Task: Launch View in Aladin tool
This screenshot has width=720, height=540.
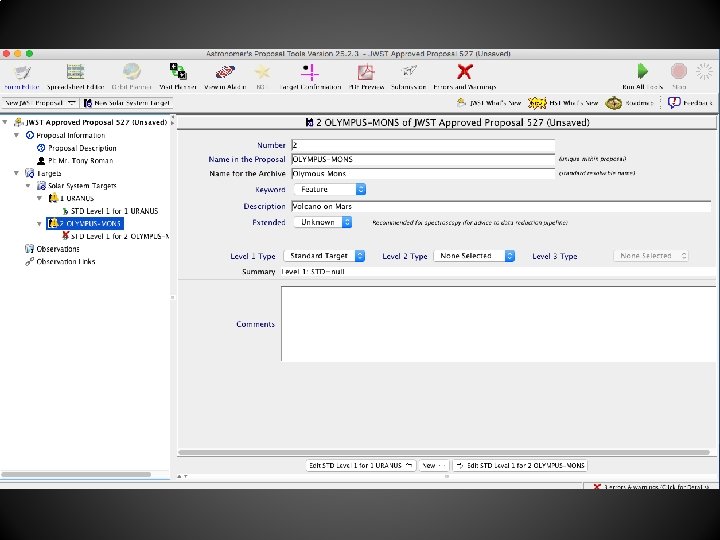Action: (225, 77)
